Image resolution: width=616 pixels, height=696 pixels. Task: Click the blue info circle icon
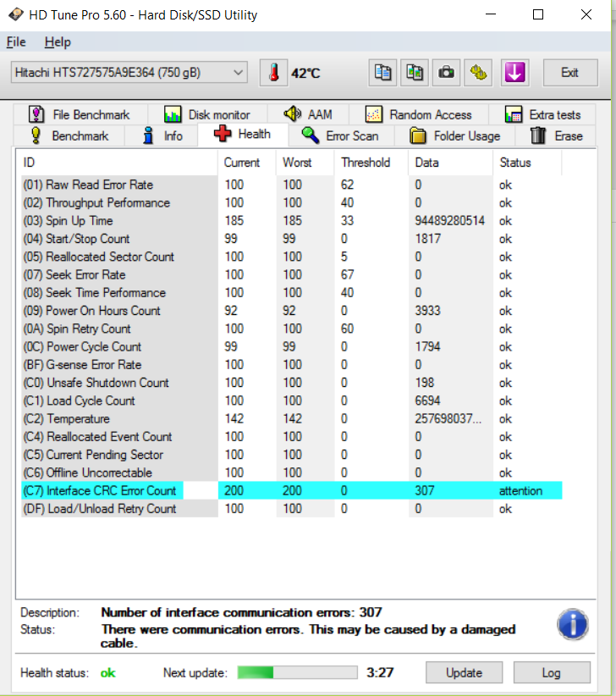point(573,624)
